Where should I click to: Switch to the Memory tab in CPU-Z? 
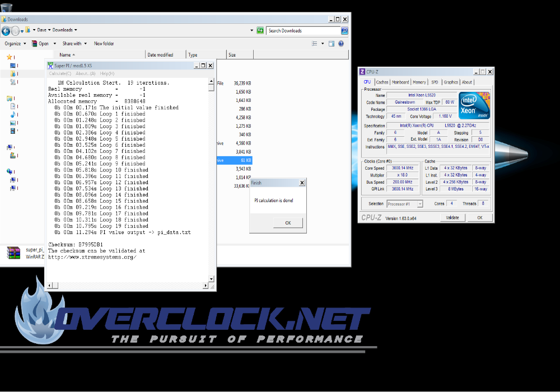419,82
